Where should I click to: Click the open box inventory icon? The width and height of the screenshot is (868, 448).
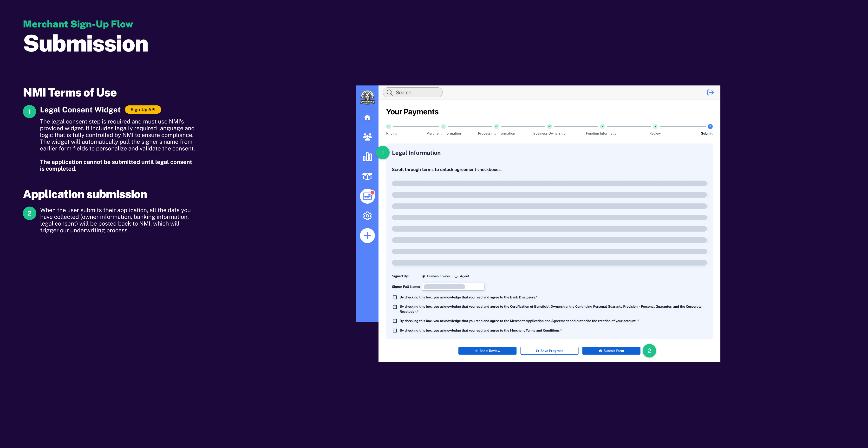coord(367,176)
